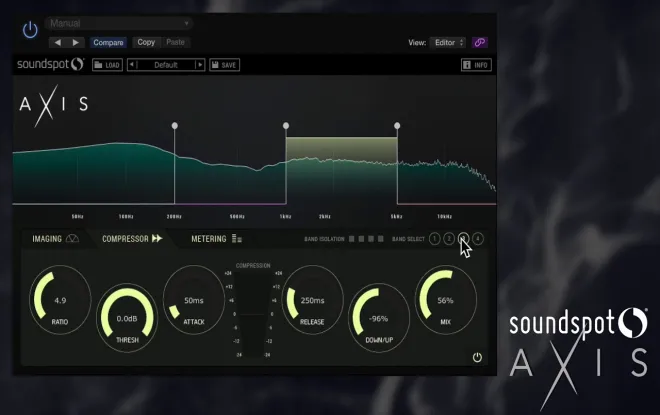Click the THRESH knob showing 0.0dB
This screenshot has width=660, height=415.
coord(127,318)
